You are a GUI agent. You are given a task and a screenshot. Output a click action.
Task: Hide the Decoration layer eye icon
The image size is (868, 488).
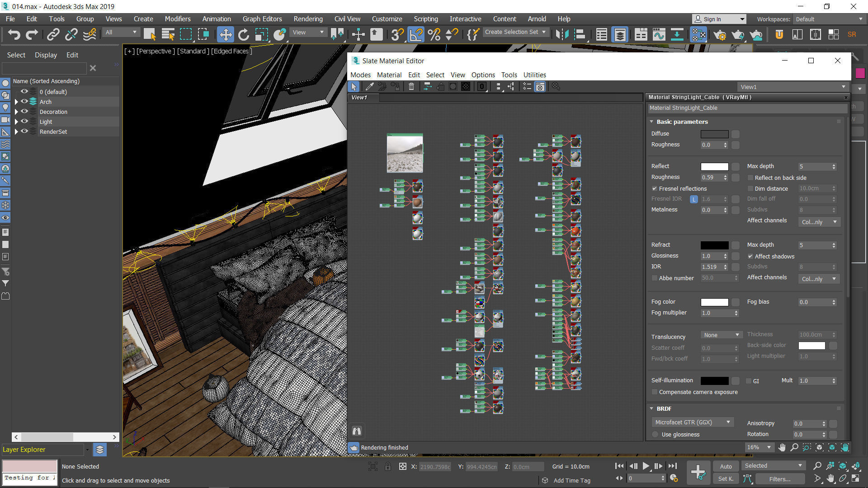click(24, 112)
